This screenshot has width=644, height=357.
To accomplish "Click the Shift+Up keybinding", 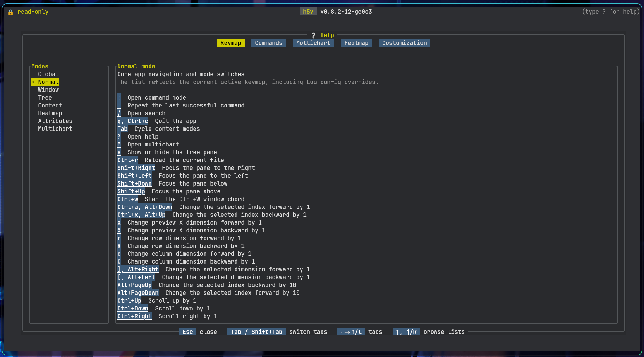I will click(x=131, y=191).
